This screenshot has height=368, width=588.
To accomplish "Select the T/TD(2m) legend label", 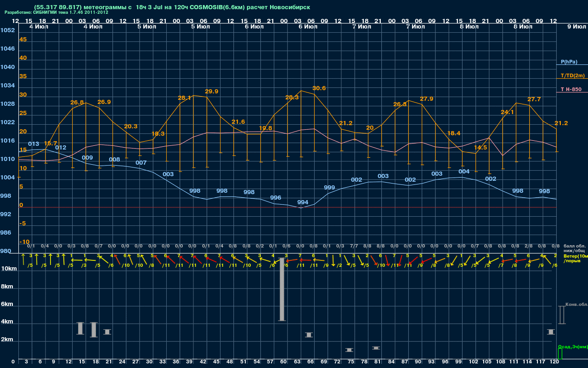I will [573, 75].
